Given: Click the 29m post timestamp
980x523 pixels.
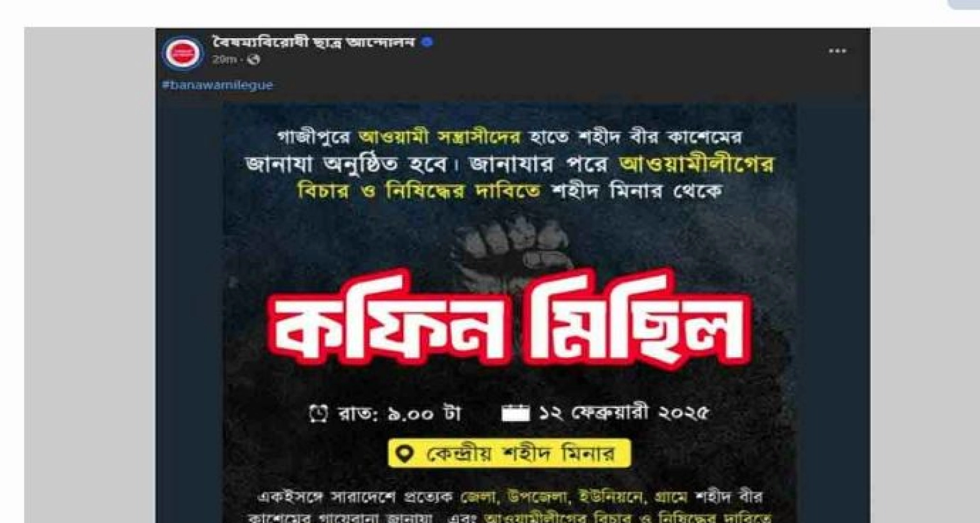Looking at the screenshot, I should 225,60.
